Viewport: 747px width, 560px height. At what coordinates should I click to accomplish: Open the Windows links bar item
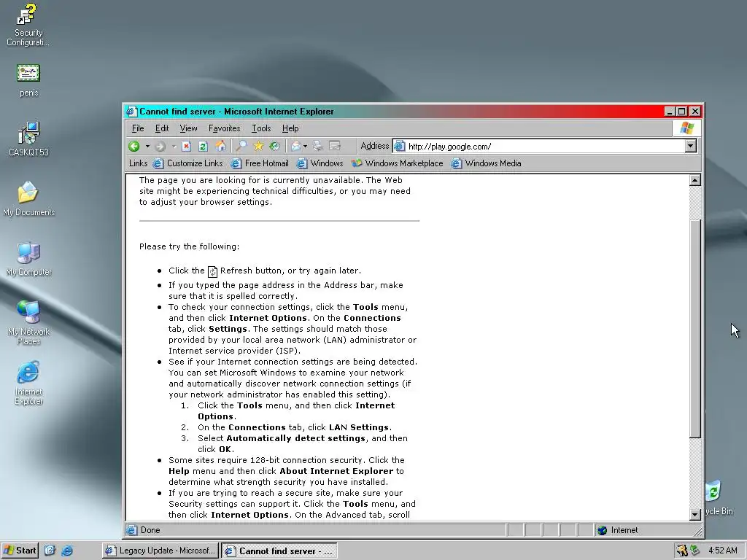coord(320,163)
